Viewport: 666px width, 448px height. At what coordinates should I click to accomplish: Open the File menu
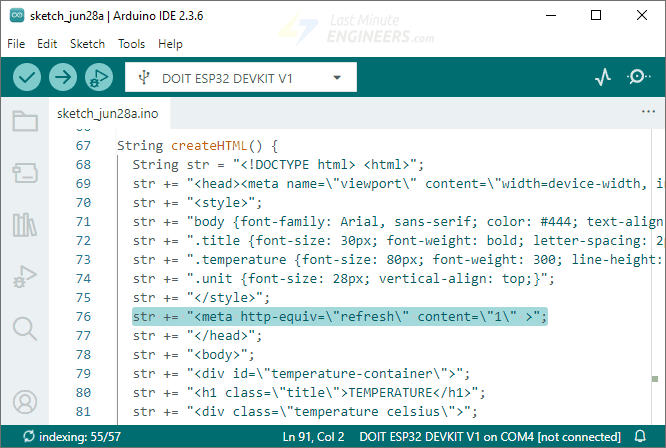pyautogui.click(x=16, y=44)
